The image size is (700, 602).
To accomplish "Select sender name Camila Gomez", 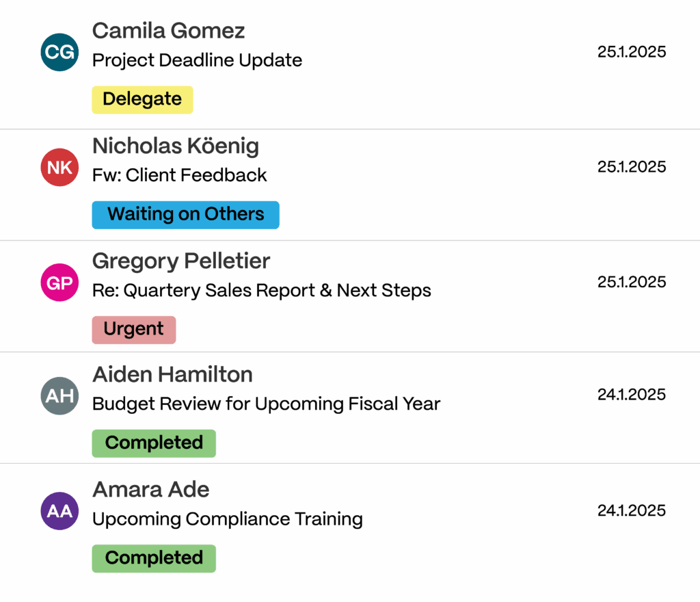I will (168, 30).
